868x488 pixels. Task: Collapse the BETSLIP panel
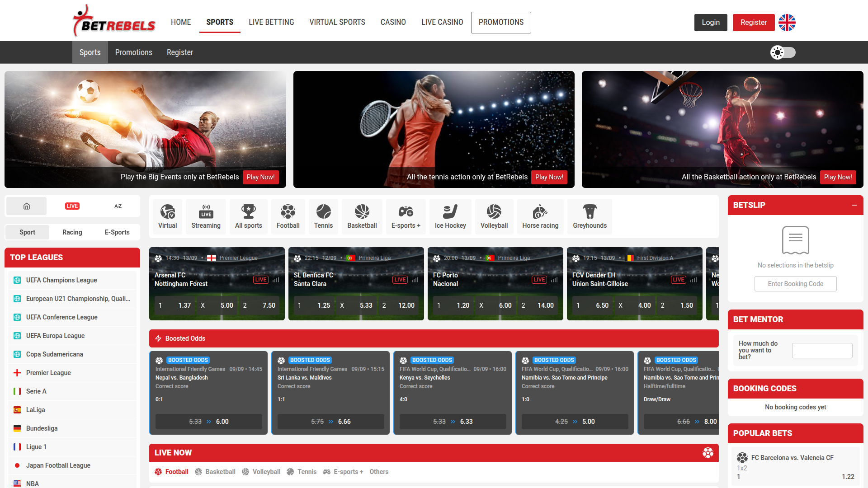pos(854,205)
